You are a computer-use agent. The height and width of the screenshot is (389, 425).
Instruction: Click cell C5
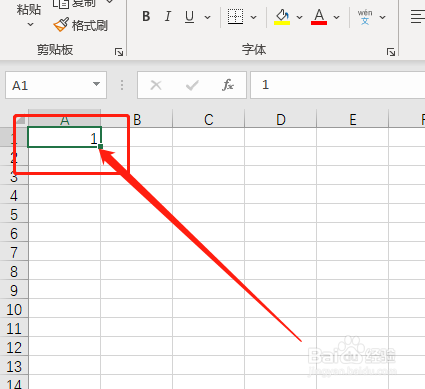click(x=209, y=213)
